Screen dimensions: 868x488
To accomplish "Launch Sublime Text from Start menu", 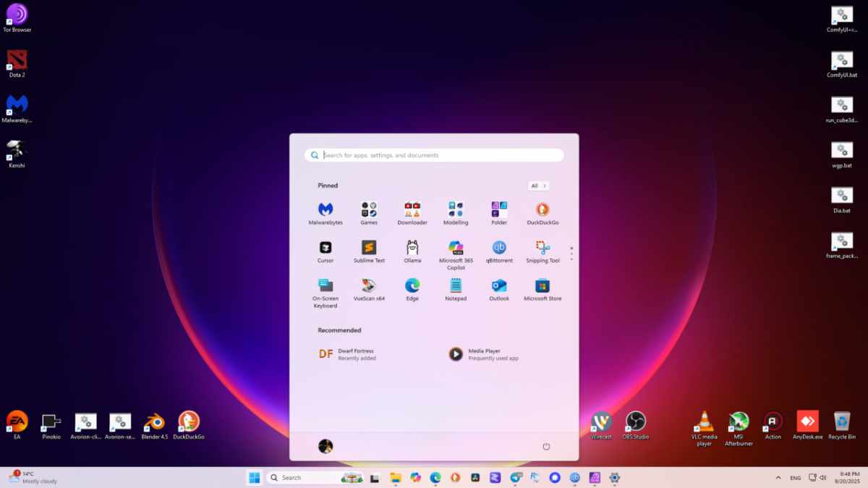I will [x=369, y=248].
